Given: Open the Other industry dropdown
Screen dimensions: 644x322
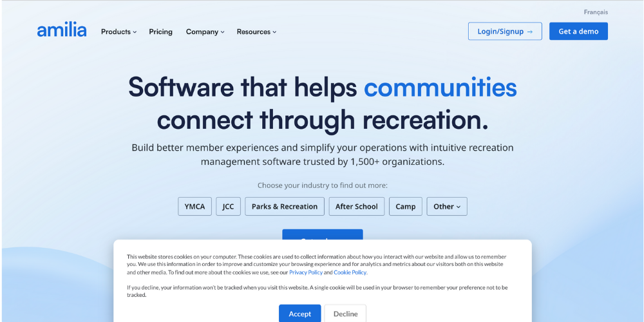Looking at the screenshot, I should coord(447,207).
